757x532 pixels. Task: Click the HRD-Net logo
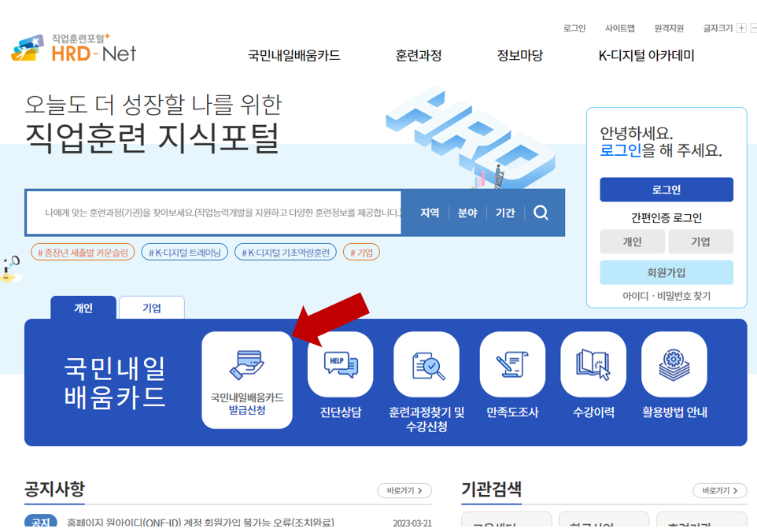pyautogui.click(x=74, y=48)
